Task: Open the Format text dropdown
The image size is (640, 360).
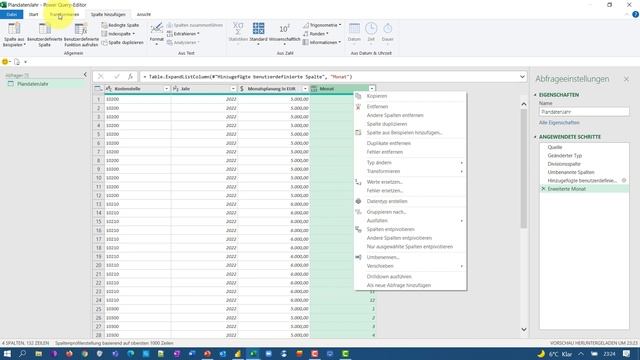Action: pyautogui.click(x=156, y=34)
